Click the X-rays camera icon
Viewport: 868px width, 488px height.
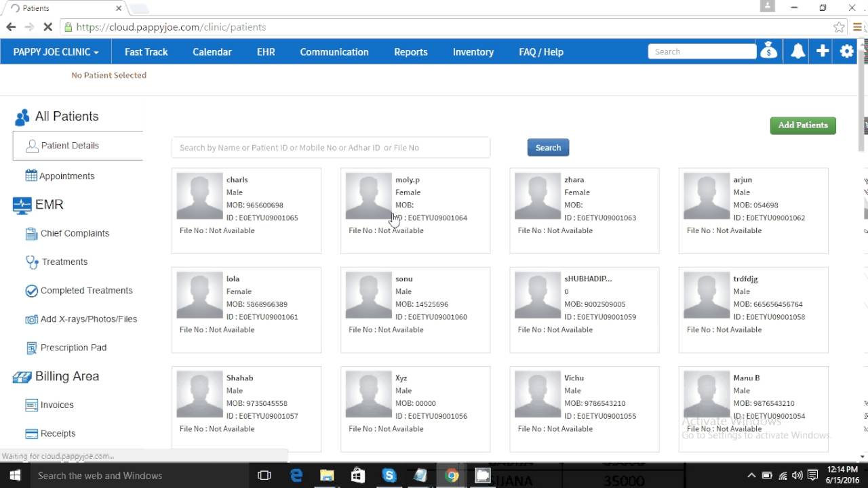point(31,319)
